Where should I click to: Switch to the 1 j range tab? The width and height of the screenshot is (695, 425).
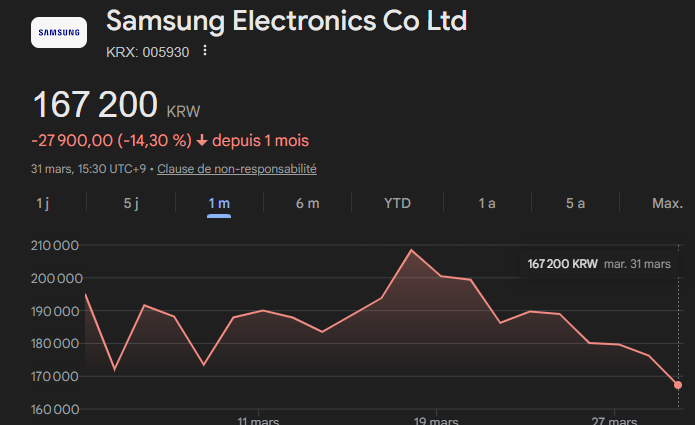[42, 203]
